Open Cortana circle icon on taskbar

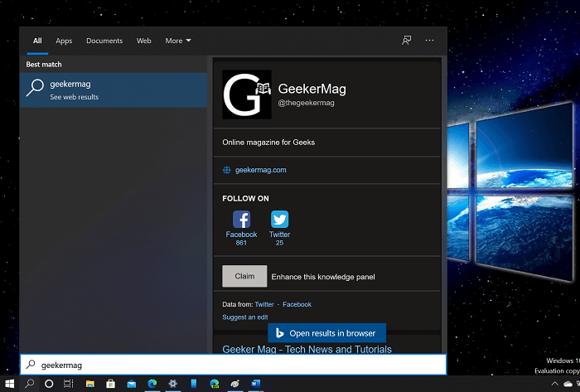tap(49, 384)
